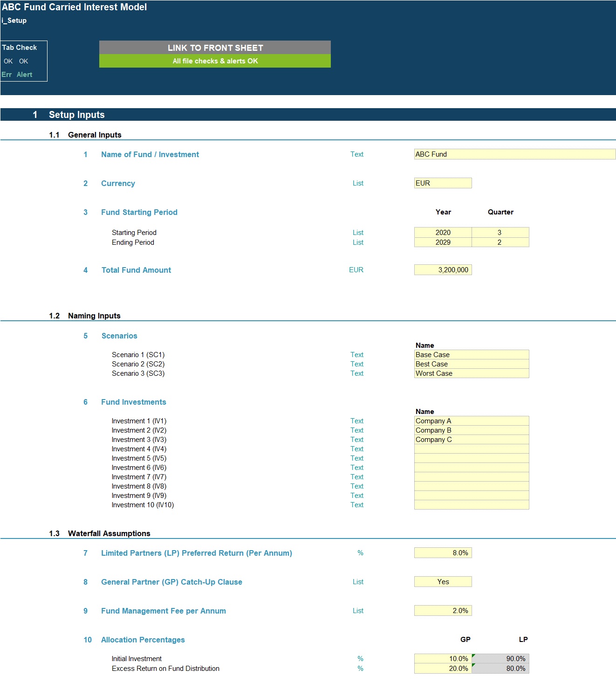Click the 'Fund Investments' label

point(134,402)
